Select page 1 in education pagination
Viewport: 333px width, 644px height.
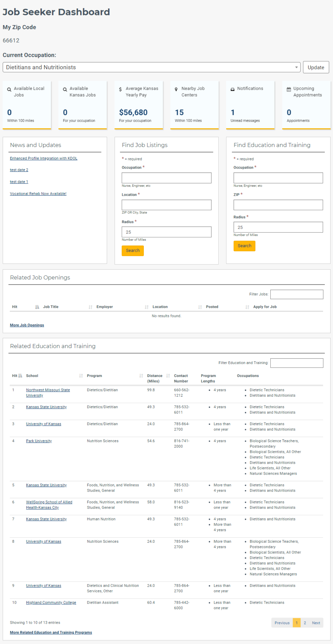click(297, 623)
